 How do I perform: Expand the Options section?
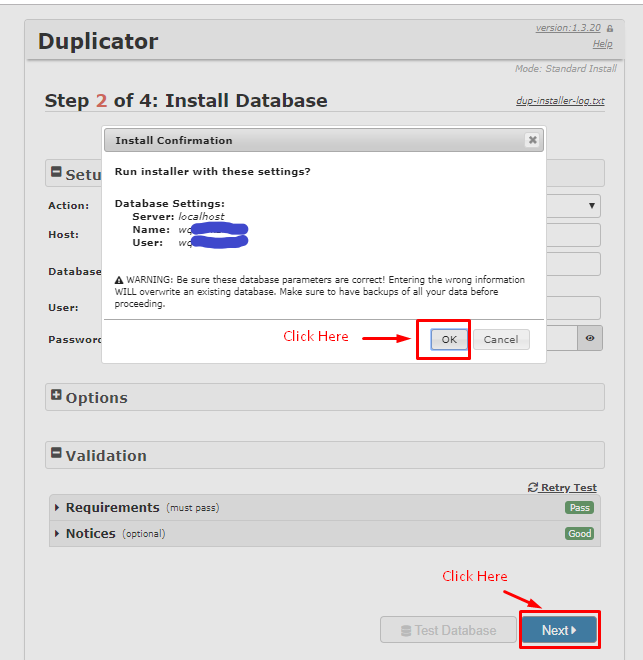coord(325,397)
